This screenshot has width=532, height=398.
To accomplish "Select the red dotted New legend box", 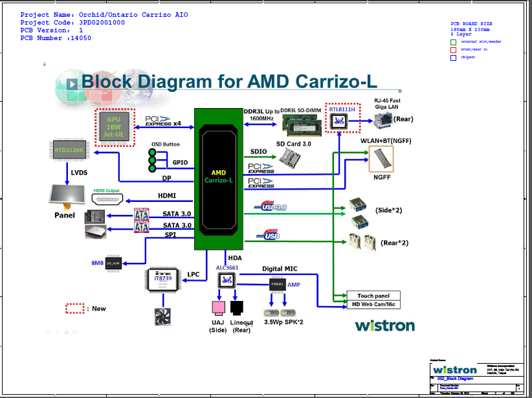I will (x=74, y=308).
